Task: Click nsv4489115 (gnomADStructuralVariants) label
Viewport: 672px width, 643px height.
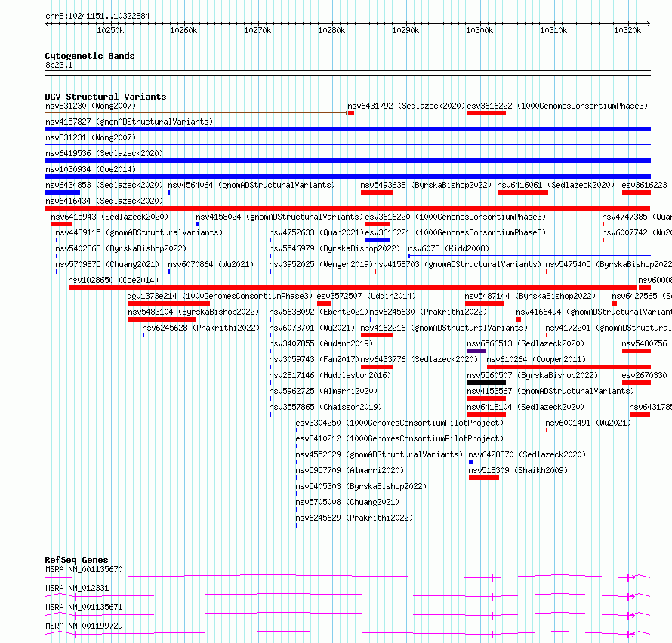Action: tap(139, 232)
